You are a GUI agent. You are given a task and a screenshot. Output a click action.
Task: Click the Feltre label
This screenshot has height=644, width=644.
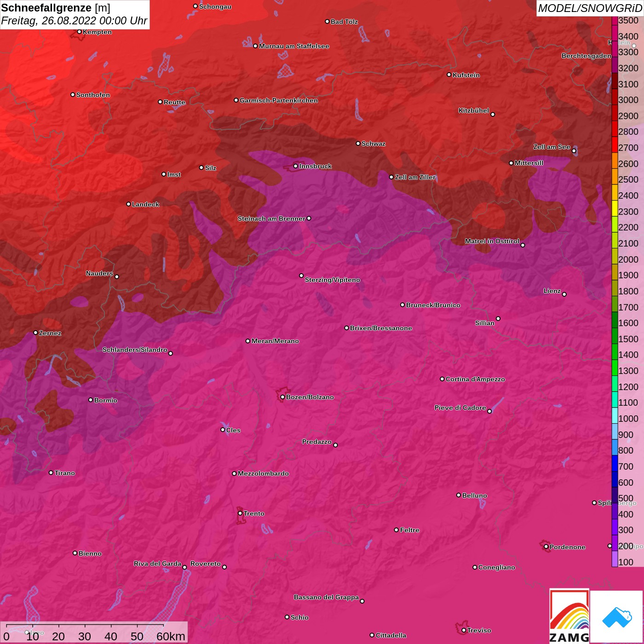pyautogui.click(x=410, y=530)
